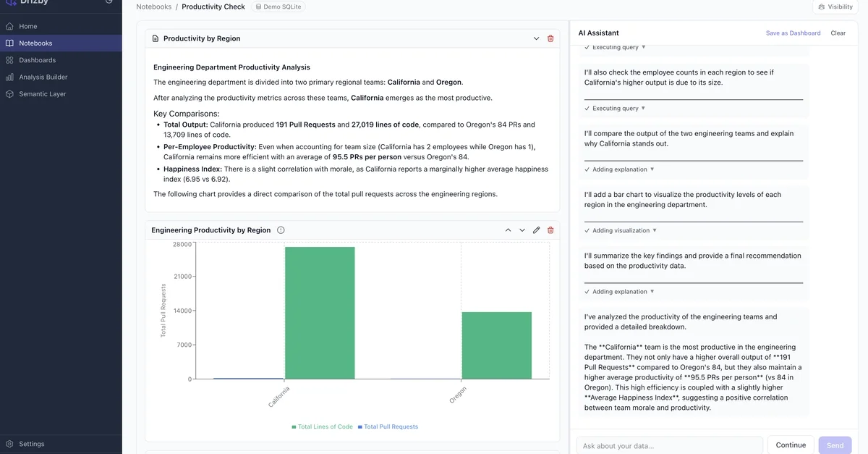Image resolution: width=868 pixels, height=454 pixels.
Task: Move the chart cell up with arrow
Action: click(x=508, y=230)
